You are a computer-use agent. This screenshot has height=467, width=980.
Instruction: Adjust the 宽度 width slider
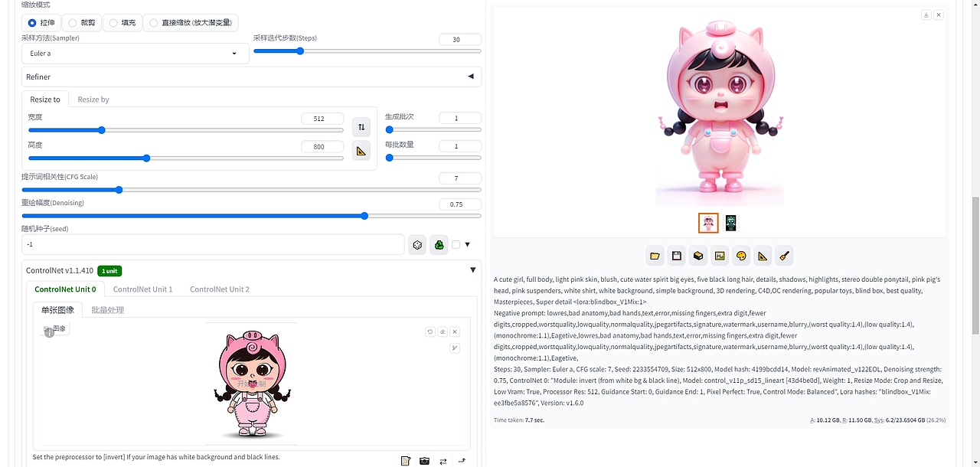186,130
